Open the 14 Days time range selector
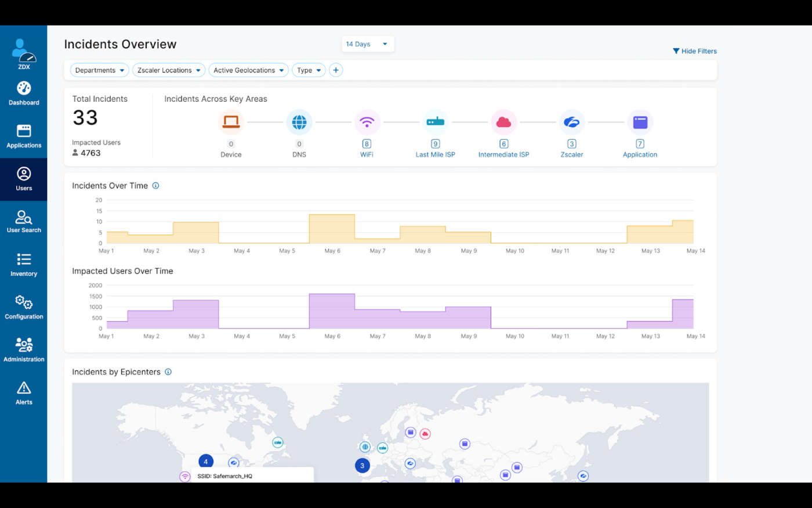 pyautogui.click(x=367, y=44)
